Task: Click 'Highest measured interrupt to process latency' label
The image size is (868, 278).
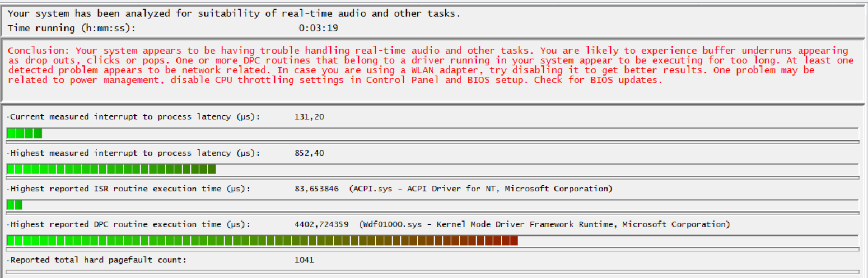Action: point(135,153)
